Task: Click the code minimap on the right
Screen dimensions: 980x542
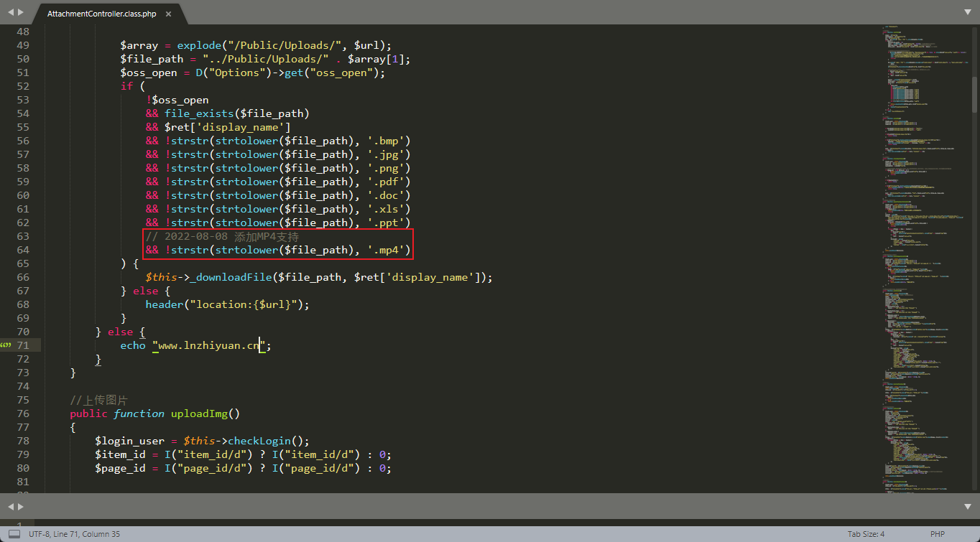Action: click(x=927, y=258)
